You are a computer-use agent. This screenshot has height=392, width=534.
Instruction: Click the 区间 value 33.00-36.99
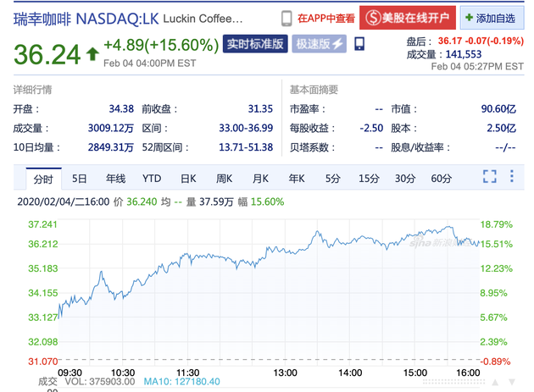pyautogui.click(x=246, y=129)
